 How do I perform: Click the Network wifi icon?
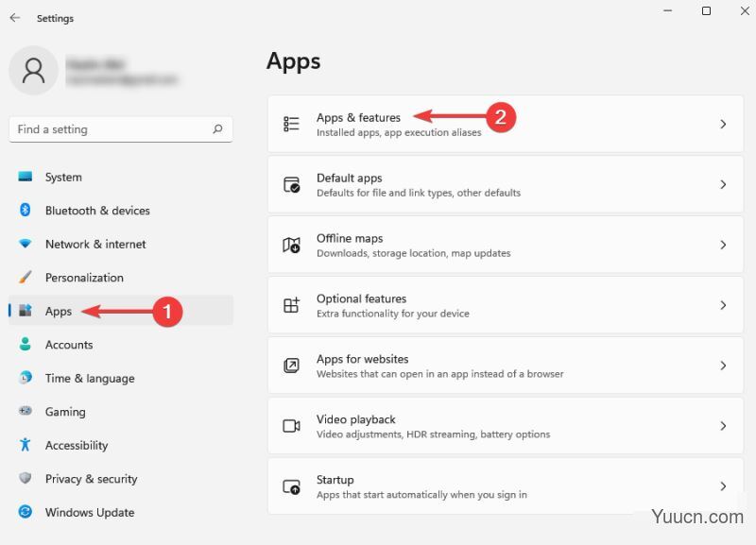[26, 244]
